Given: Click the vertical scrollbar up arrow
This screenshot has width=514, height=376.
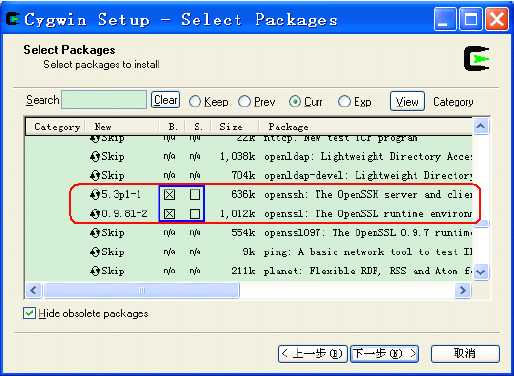Looking at the screenshot, I should point(481,126).
